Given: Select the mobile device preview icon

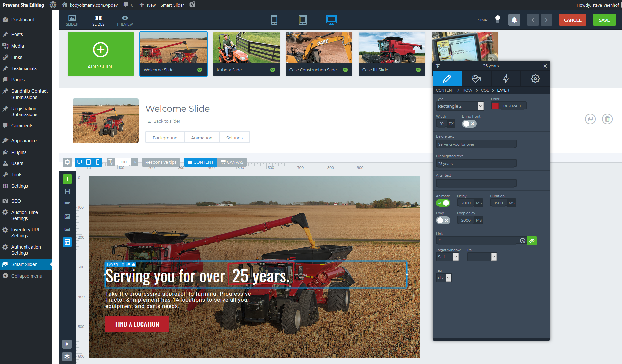Looking at the screenshot, I should pos(274,20).
